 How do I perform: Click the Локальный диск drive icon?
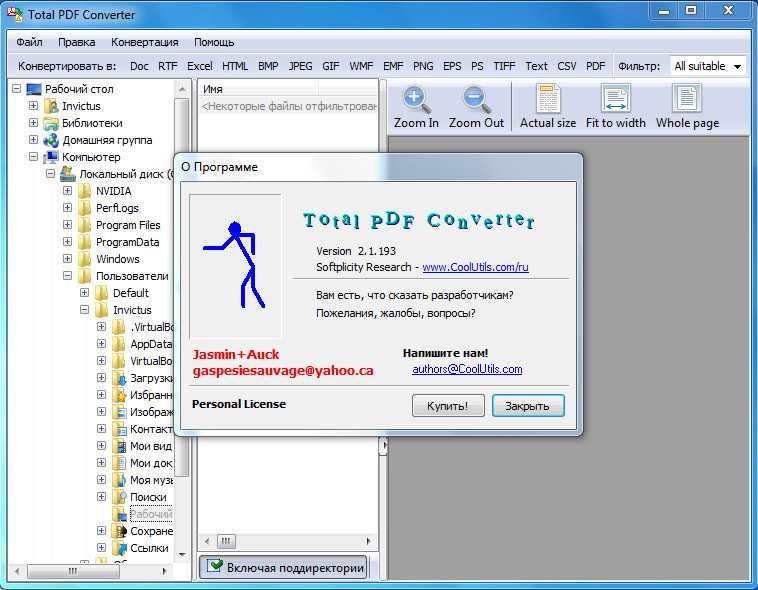[68, 174]
